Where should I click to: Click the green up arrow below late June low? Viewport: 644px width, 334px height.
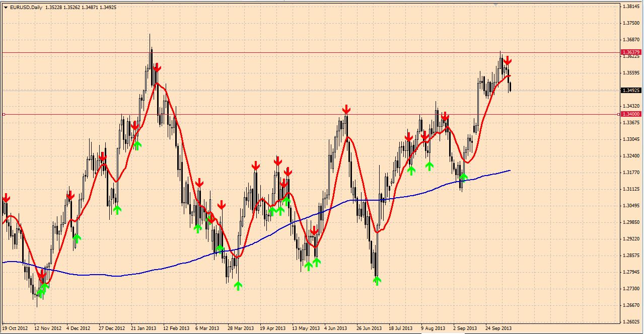[x=377, y=281]
